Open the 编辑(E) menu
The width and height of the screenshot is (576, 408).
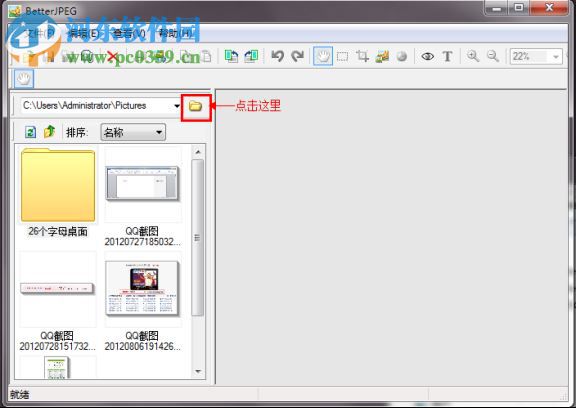coord(84,34)
